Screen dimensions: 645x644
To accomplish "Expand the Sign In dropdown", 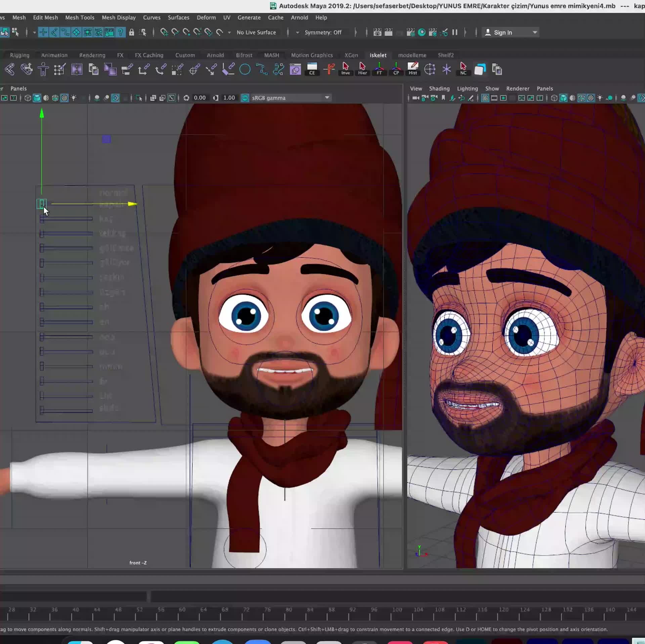I will 535,32.
